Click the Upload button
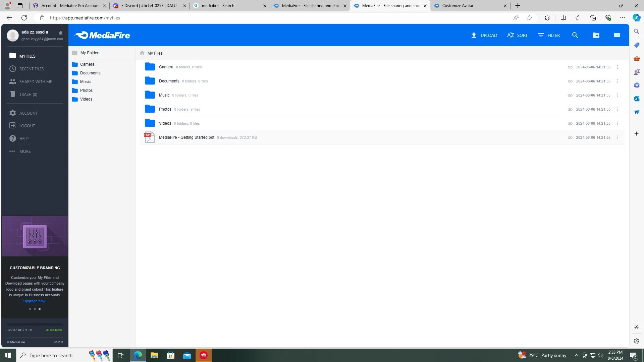Screen dimensions: 644x362 click(x=484, y=35)
